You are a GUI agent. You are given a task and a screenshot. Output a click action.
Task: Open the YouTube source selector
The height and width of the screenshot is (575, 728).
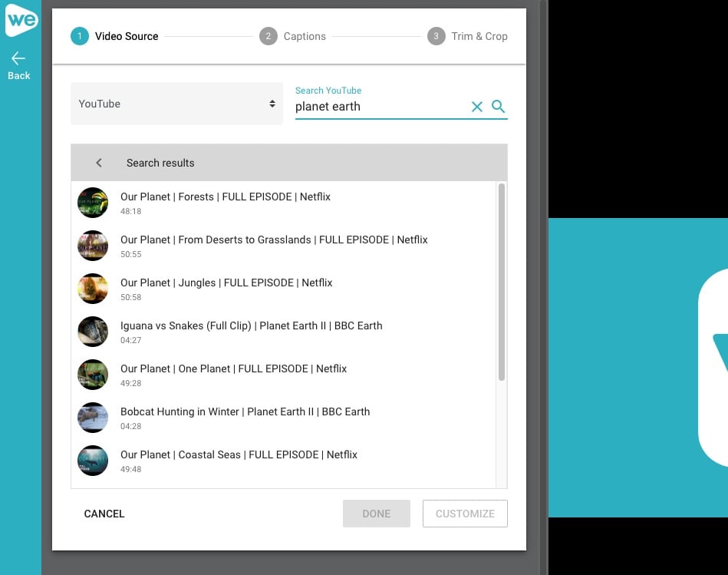pyautogui.click(x=176, y=103)
